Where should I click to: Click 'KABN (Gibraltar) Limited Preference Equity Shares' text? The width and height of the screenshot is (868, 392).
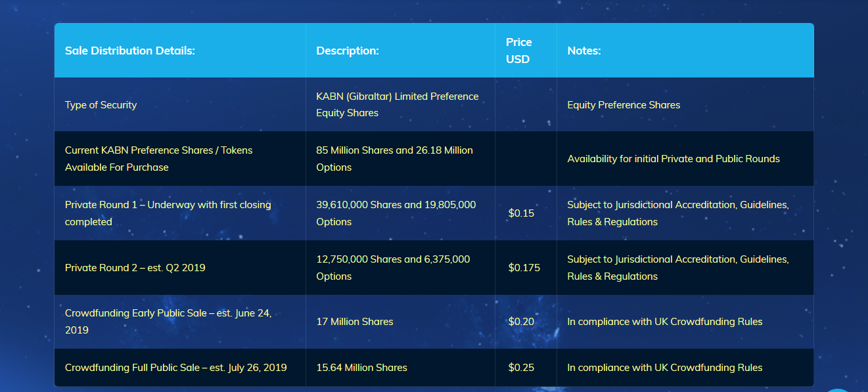pyautogui.click(x=397, y=104)
